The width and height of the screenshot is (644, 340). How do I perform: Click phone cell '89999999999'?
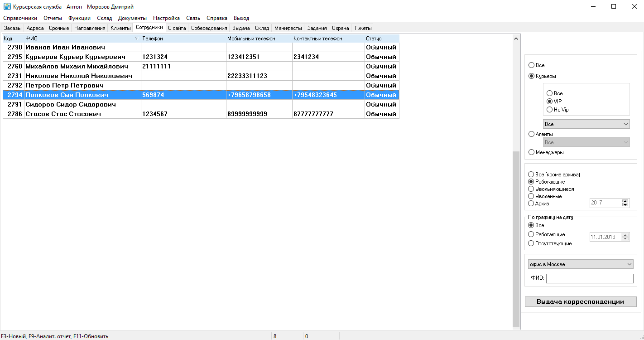point(259,114)
